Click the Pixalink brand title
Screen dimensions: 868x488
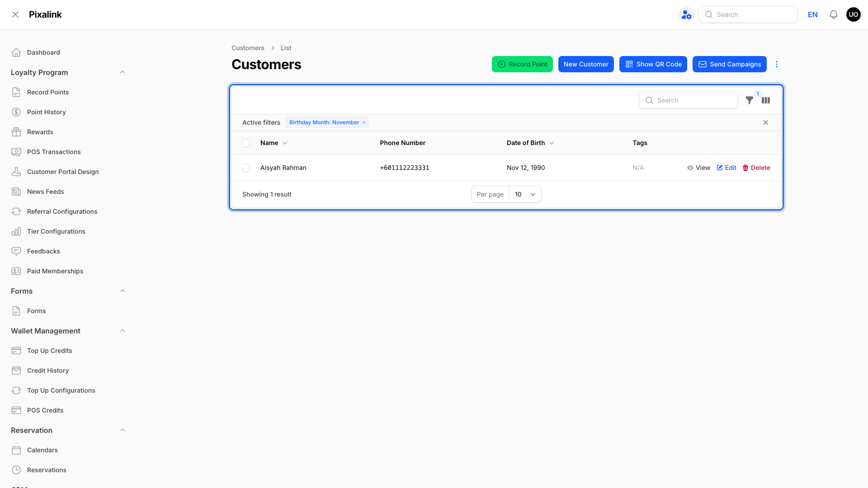[45, 14]
